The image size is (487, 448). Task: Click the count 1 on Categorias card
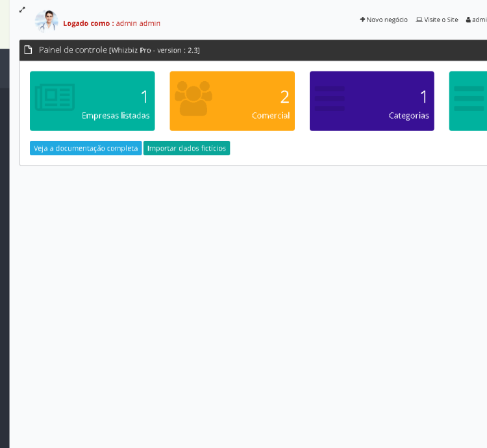[423, 97]
